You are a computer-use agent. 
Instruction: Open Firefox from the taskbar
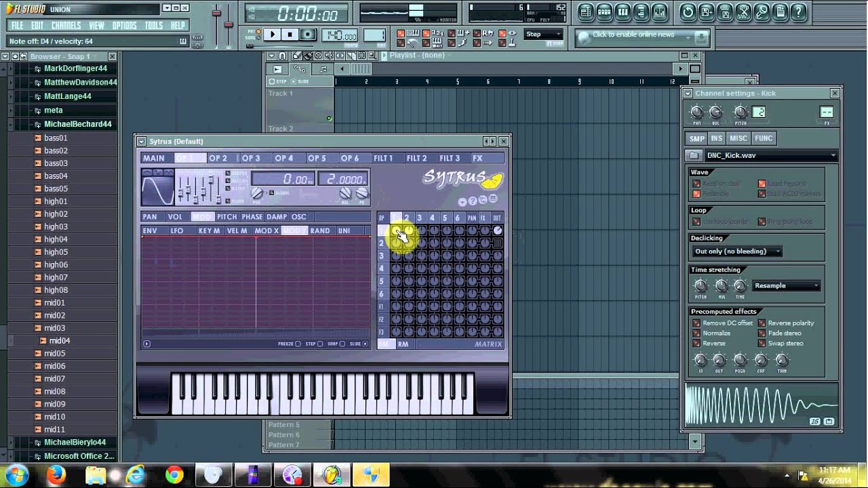56,474
